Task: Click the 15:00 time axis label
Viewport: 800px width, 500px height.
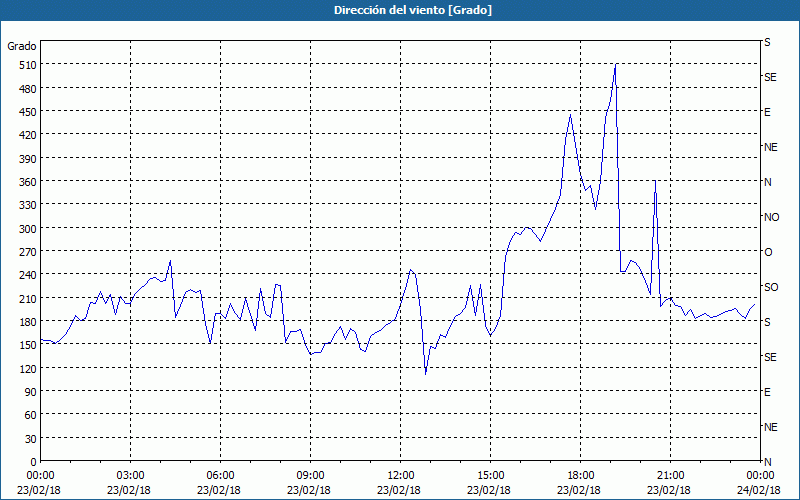Action: 490,476
